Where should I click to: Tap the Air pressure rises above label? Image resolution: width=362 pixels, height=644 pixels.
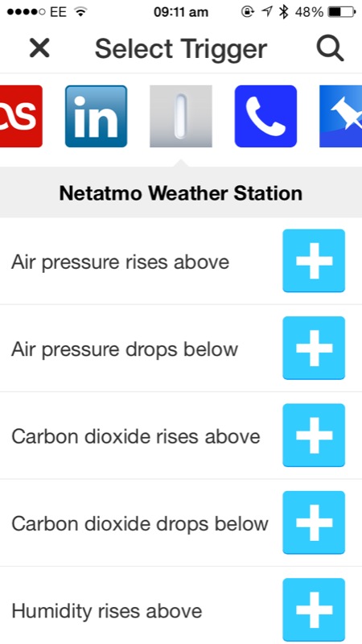pos(120,262)
